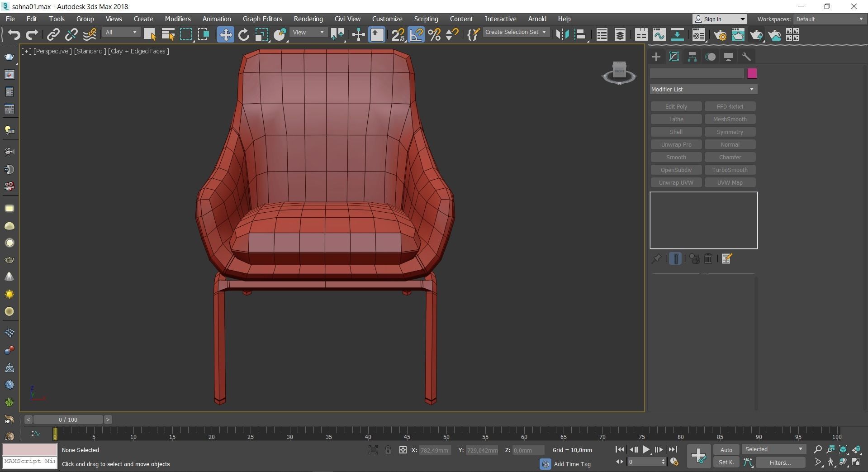Screen dimensions: 868x472
Task: Open the Sign In dropdown
Action: coord(720,19)
